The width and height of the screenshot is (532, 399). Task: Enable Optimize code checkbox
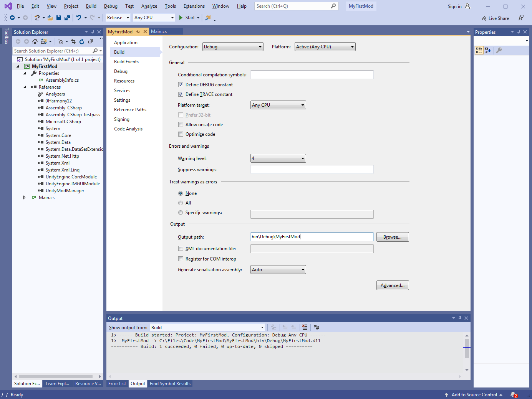pyautogui.click(x=181, y=134)
